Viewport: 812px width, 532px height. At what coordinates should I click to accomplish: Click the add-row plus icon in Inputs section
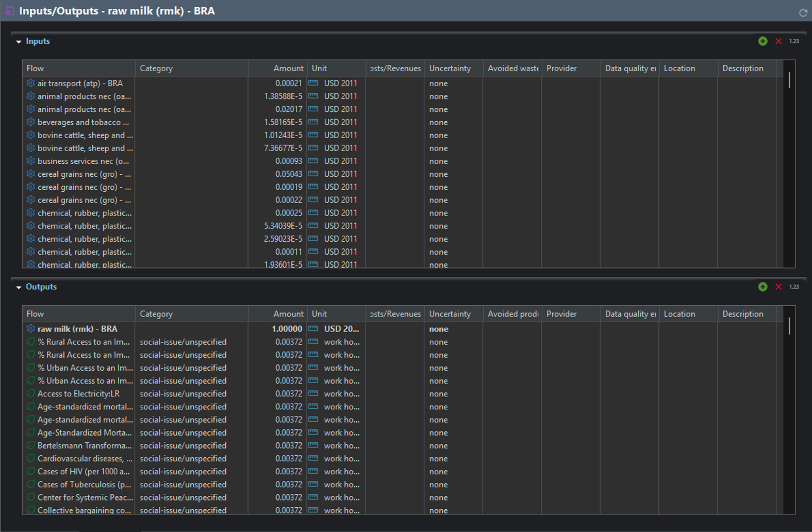pos(763,41)
